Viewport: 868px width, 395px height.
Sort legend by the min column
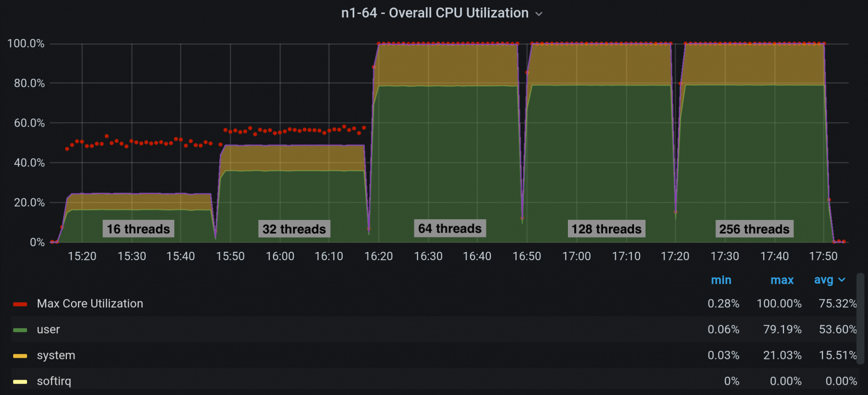click(x=722, y=280)
